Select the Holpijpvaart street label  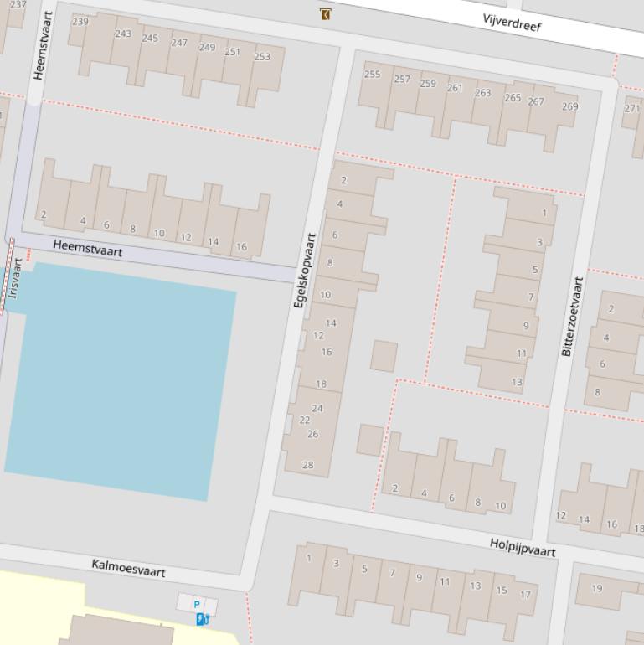tap(522, 547)
